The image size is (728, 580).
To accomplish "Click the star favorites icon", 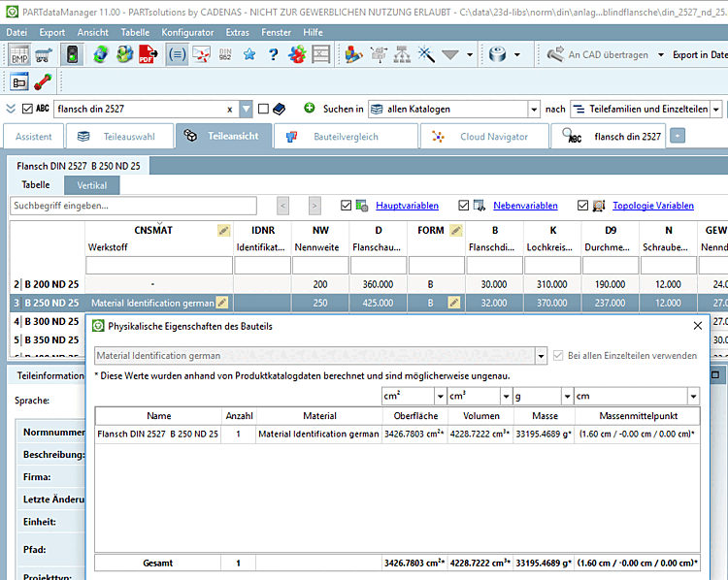I will [249, 54].
